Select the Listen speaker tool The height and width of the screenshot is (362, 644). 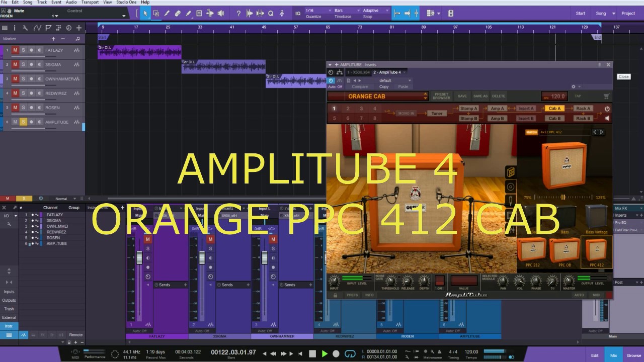[221, 14]
